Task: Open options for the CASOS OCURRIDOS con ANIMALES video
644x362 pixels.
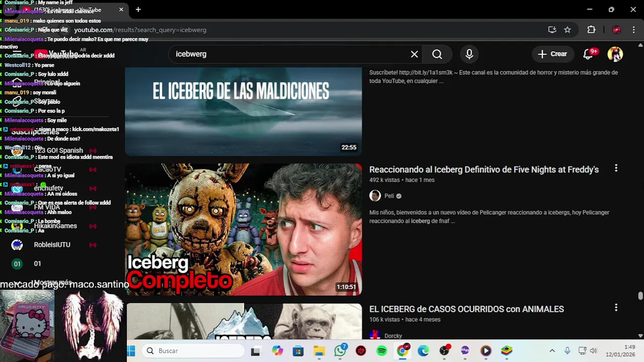Action: (616, 308)
